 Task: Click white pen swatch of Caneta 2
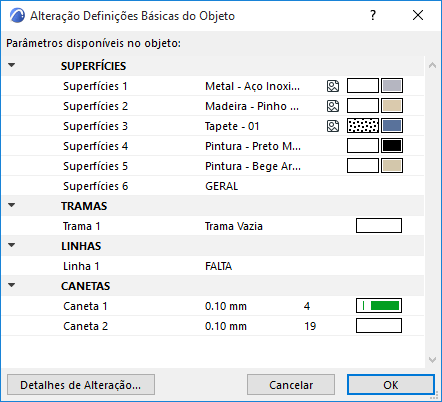pyautogui.click(x=379, y=326)
